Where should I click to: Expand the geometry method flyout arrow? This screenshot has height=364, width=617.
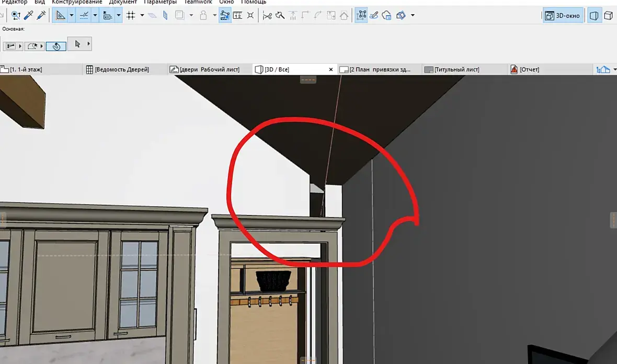click(x=20, y=46)
